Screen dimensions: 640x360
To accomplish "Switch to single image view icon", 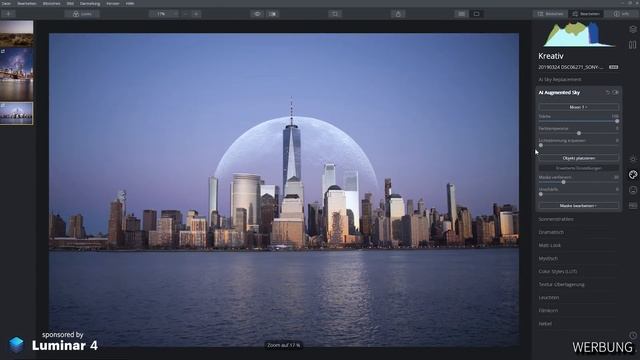I will [476, 14].
